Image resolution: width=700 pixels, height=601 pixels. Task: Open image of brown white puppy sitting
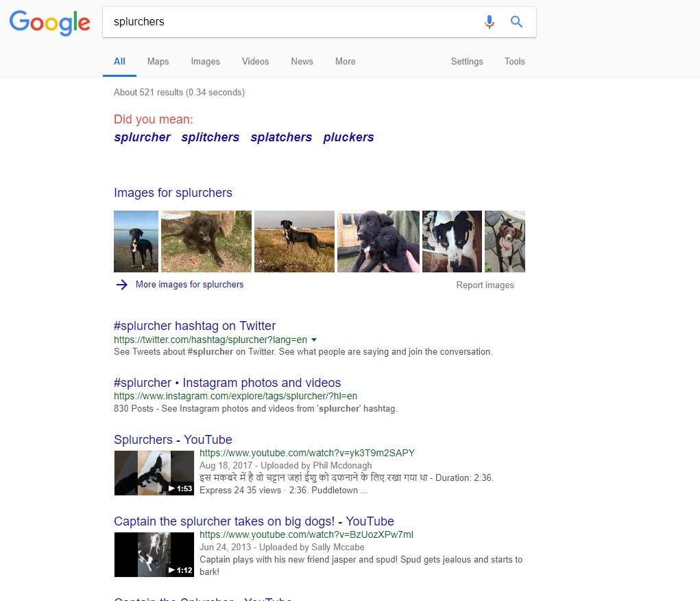pyautogui.click(x=505, y=241)
